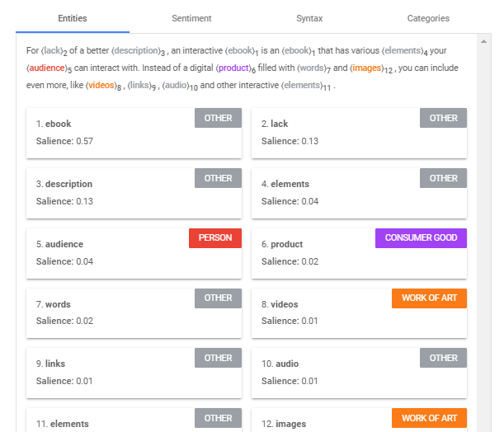
Task: Select the Categories tab
Action: 428,18
